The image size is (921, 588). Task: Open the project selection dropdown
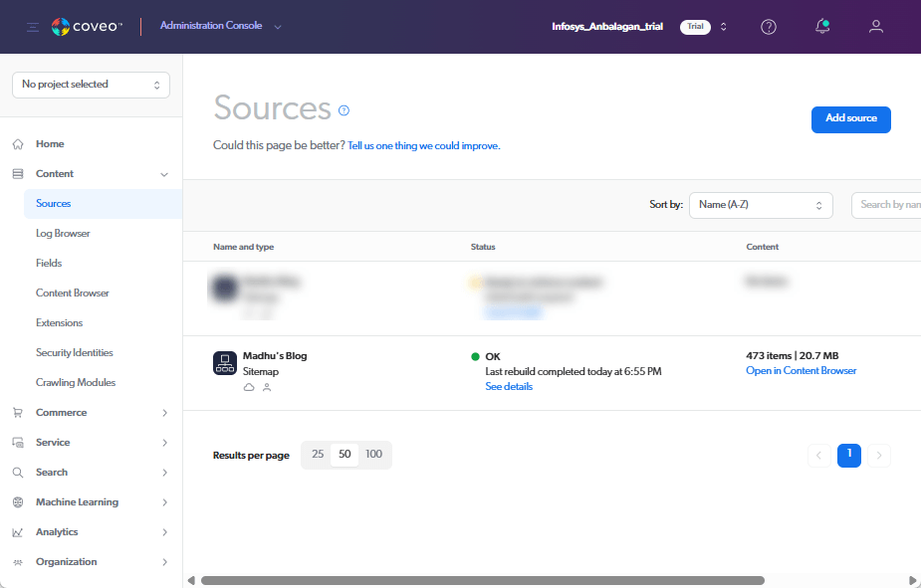click(91, 85)
